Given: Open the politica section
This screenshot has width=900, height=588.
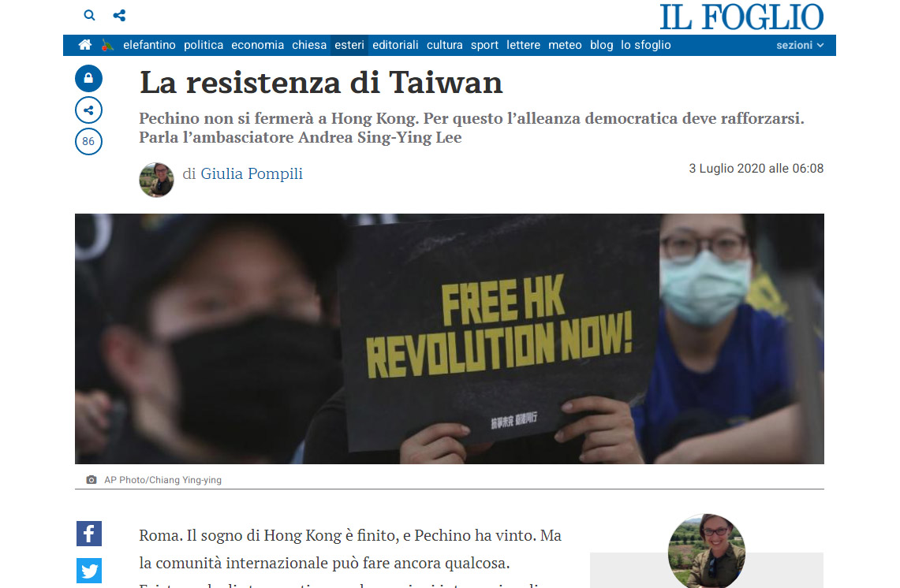Looking at the screenshot, I should tap(204, 45).
